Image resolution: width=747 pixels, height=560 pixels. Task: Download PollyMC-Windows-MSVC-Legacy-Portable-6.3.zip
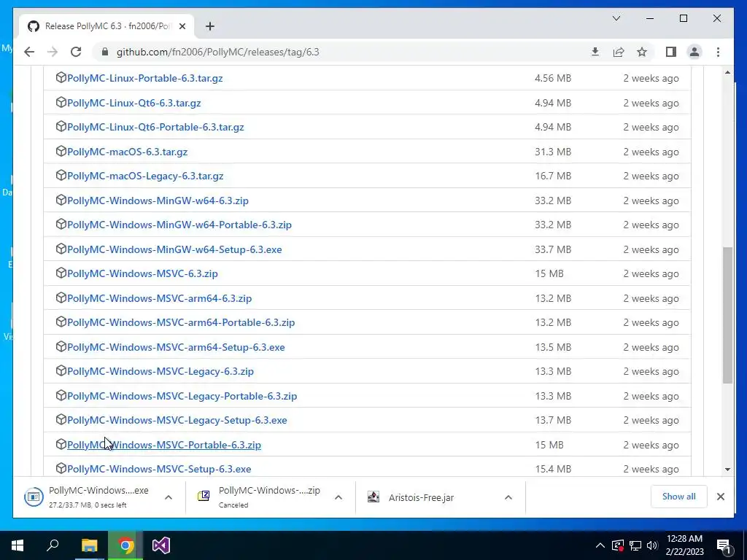tap(182, 396)
